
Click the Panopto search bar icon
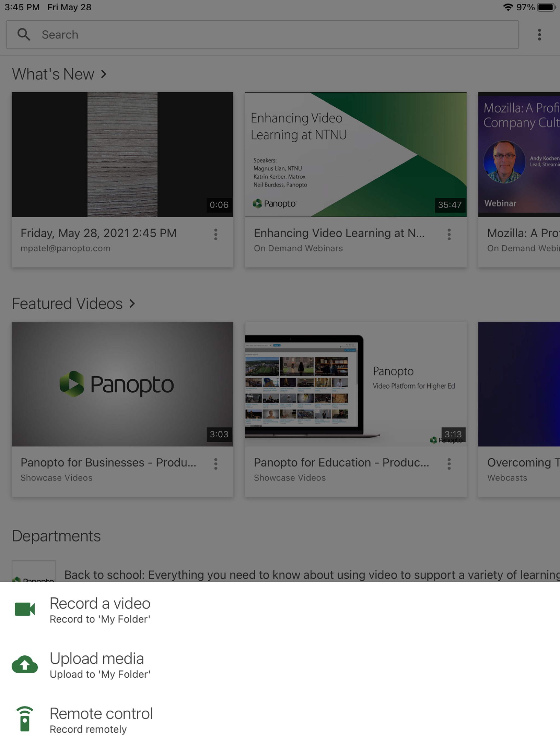click(x=24, y=34)
